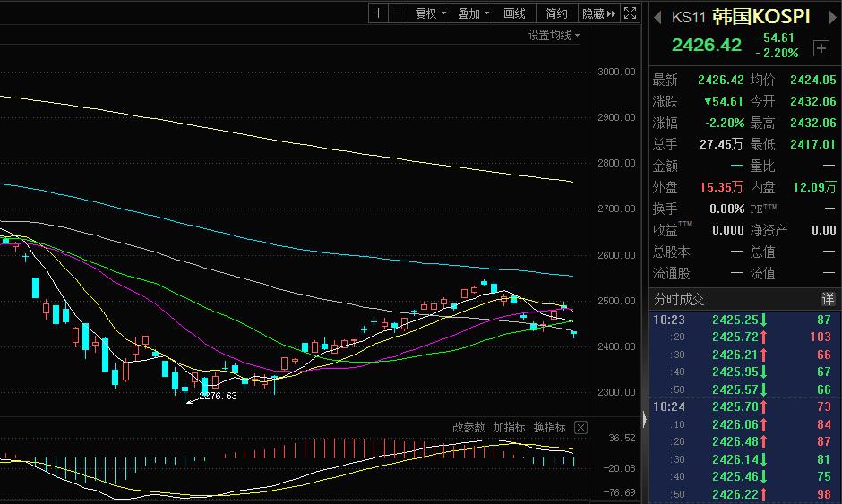The height and width of the screenshot is (504, 842).
Task: Switch to 简约 simple view
Action: click(556, 13)
